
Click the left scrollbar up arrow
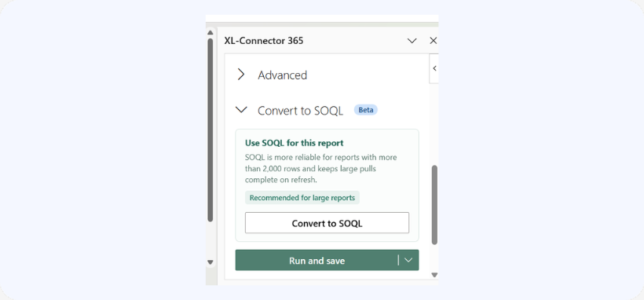[210, 32]
